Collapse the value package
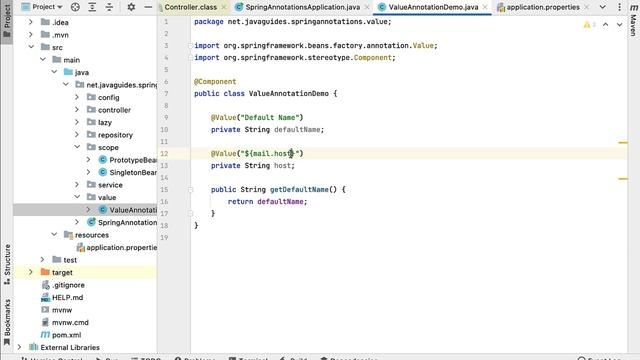Image resolution: width=640 pixels, height=360 pixels. tap(77, 197)
